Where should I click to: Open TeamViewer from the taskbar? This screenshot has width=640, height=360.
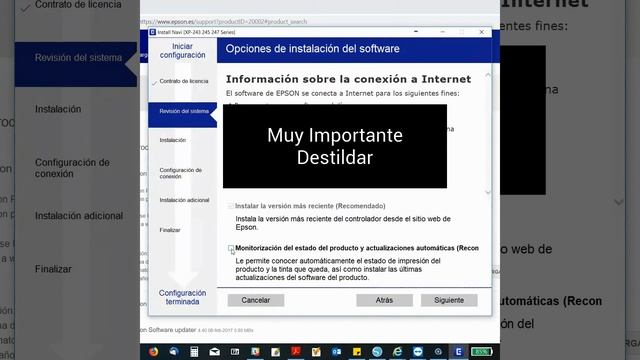418,351
